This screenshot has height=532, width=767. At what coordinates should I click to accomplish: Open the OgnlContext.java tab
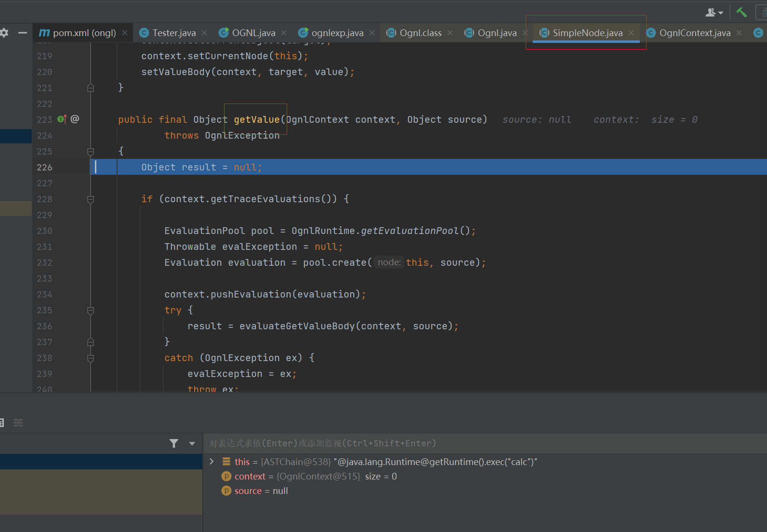pos(688,33)
